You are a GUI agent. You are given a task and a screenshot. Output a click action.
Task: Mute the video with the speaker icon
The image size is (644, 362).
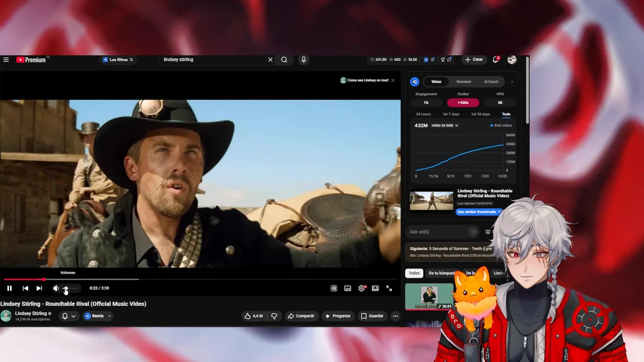click(56, 288)
